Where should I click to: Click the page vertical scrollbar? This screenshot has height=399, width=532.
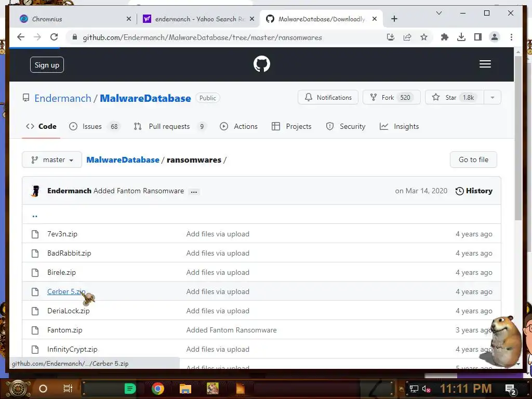(x=518, y=138)
